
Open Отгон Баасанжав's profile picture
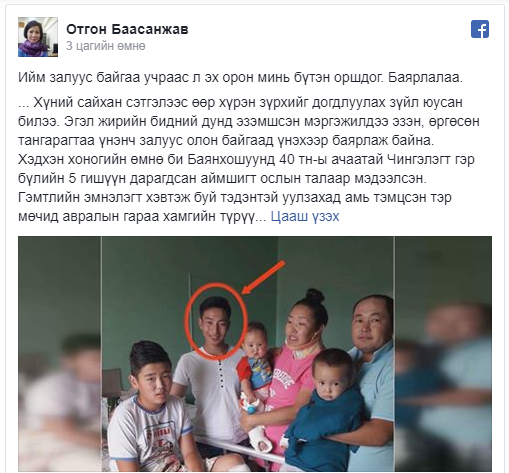[x=38, y=37]
